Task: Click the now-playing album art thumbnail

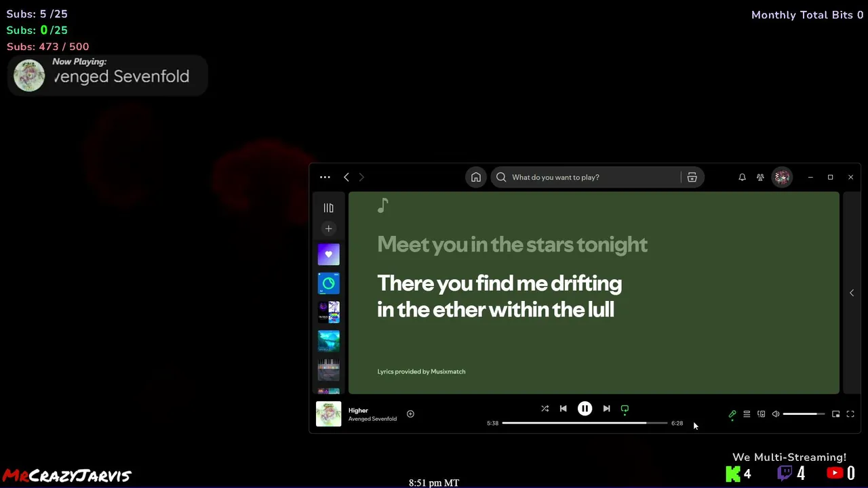Action: click(x=328, y=414)
